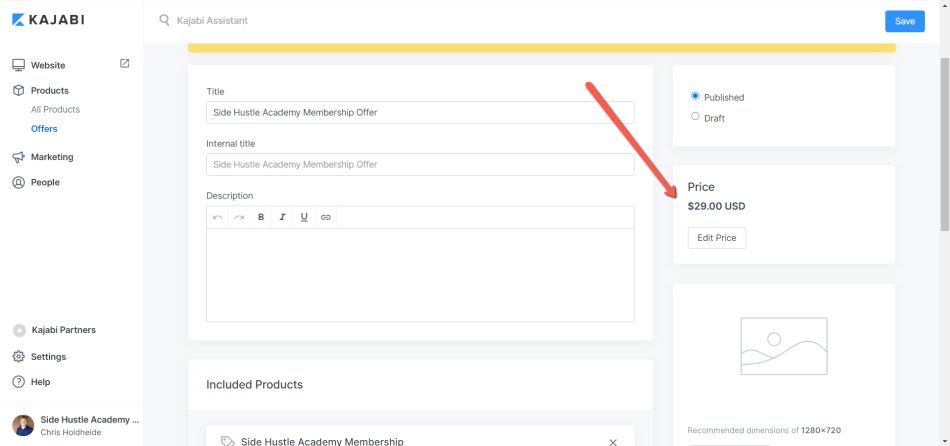The width and height of the screenshot is (950, 446).
Task: Undo last description edit
Action: [x=218, y=217]
